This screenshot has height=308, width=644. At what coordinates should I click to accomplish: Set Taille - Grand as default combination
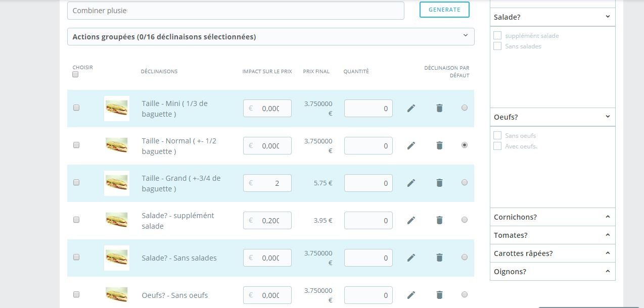[x=465, y=182]
